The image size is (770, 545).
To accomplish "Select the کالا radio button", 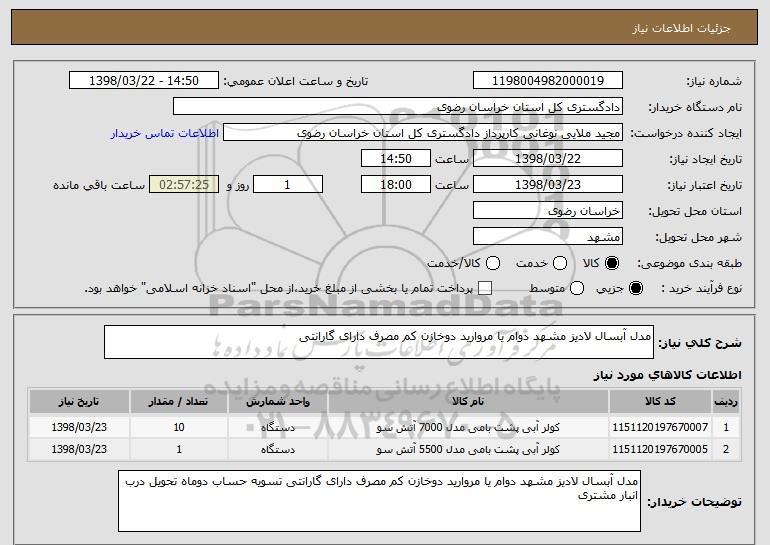I will 612,263.
